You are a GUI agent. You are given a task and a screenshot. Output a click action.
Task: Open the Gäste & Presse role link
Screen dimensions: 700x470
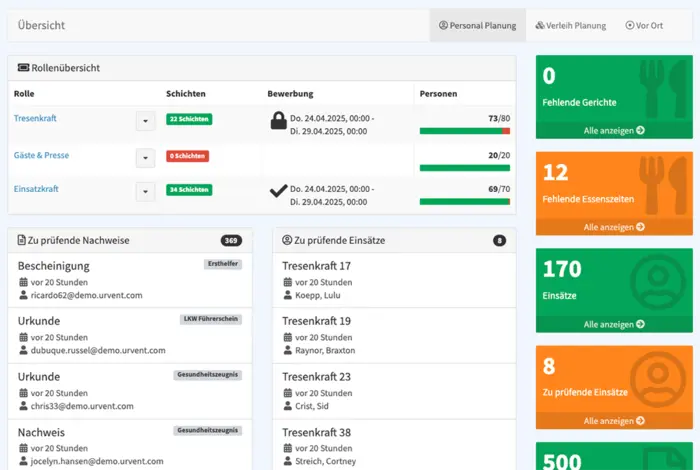41,155
